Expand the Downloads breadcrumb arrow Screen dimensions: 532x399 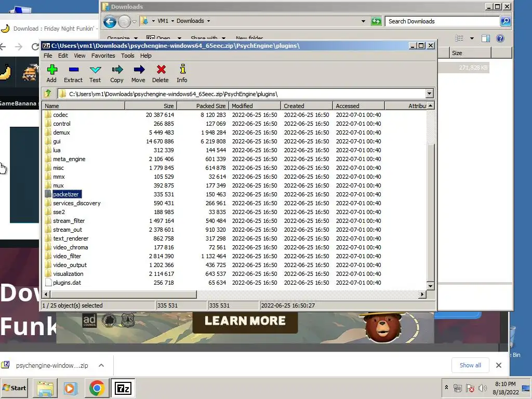point(208,21)
